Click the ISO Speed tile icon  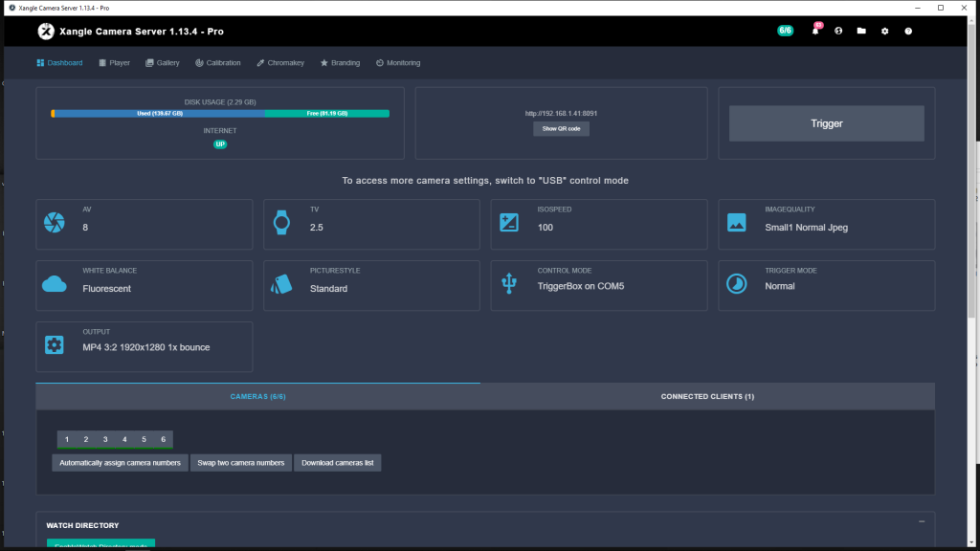pyautogui.click(x=507, y=224)
